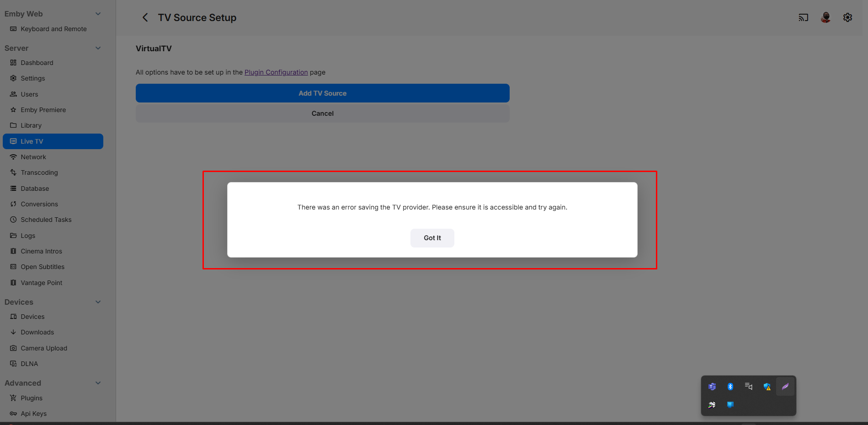Click the purple feather tray icon
The width and height of the screenshot is (868, 425).
[785, 387]
